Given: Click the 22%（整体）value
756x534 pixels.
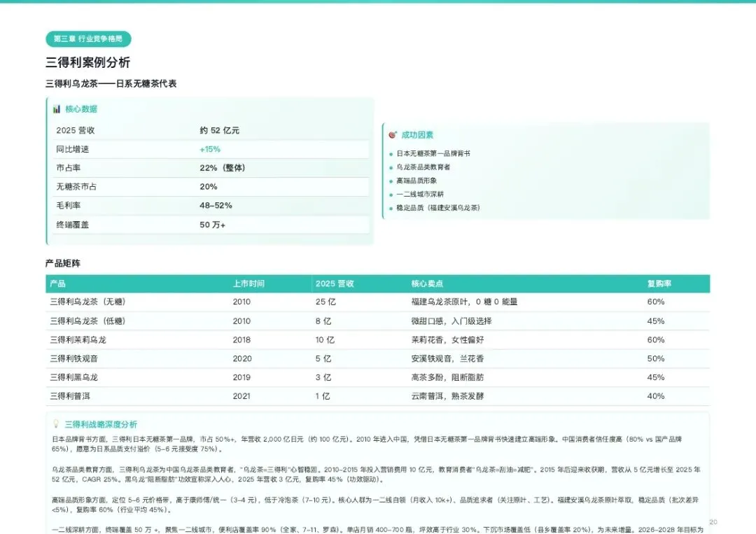Looking at the screenshot, I should click(223, 168).
